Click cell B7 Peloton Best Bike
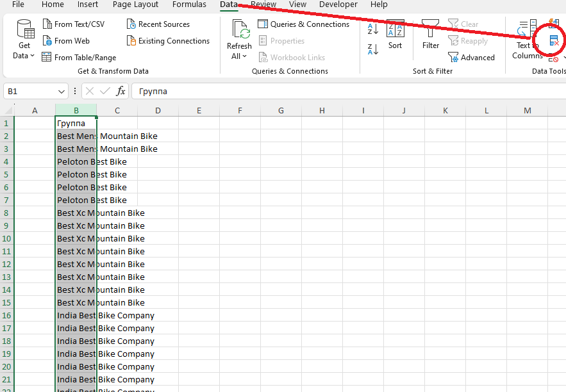The height and width of the screenshot is (392, 566). (76, 200)
